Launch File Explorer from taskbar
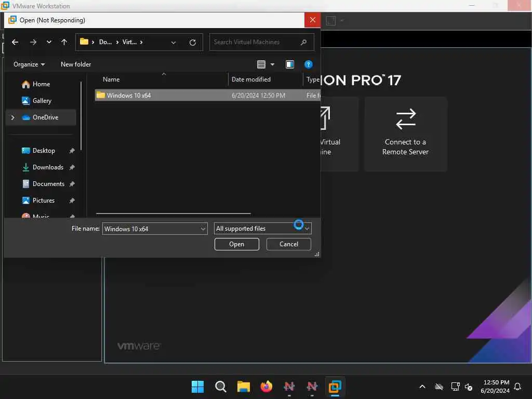This screenshot has height=399, width=532. tap(243, 387)
